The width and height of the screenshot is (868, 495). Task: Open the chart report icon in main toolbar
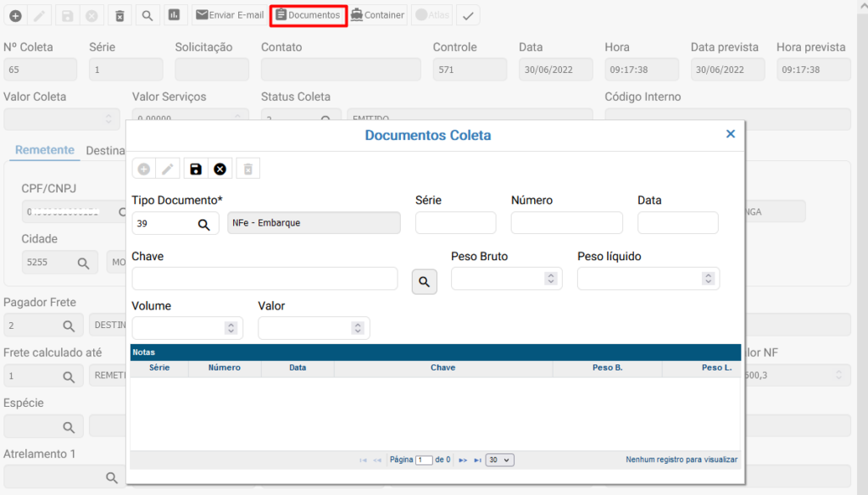(174, 15)
